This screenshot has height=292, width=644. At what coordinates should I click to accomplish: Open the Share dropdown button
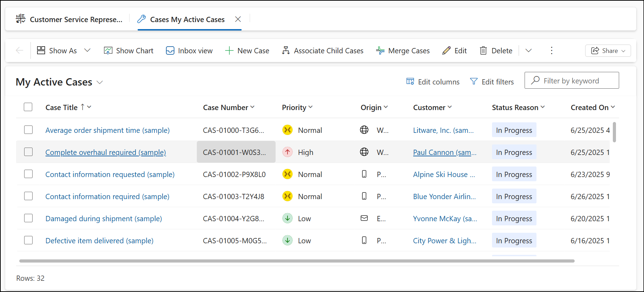click(608, 50)
